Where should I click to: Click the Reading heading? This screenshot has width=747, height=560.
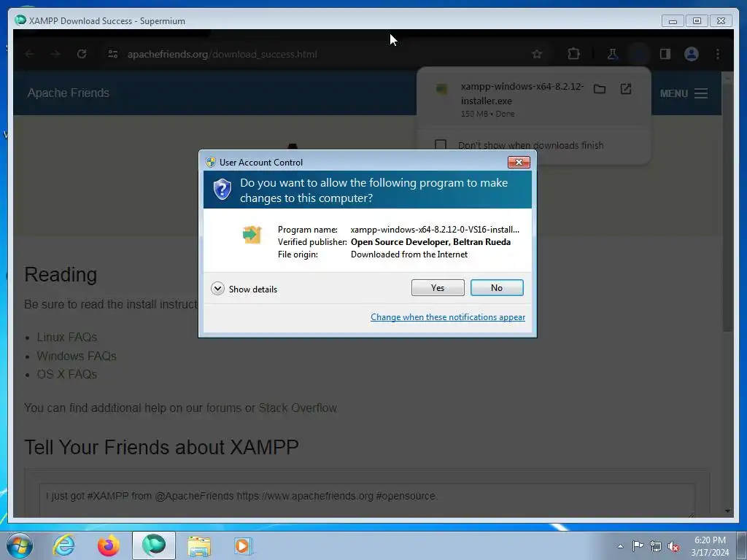click(x=61, y=274)
